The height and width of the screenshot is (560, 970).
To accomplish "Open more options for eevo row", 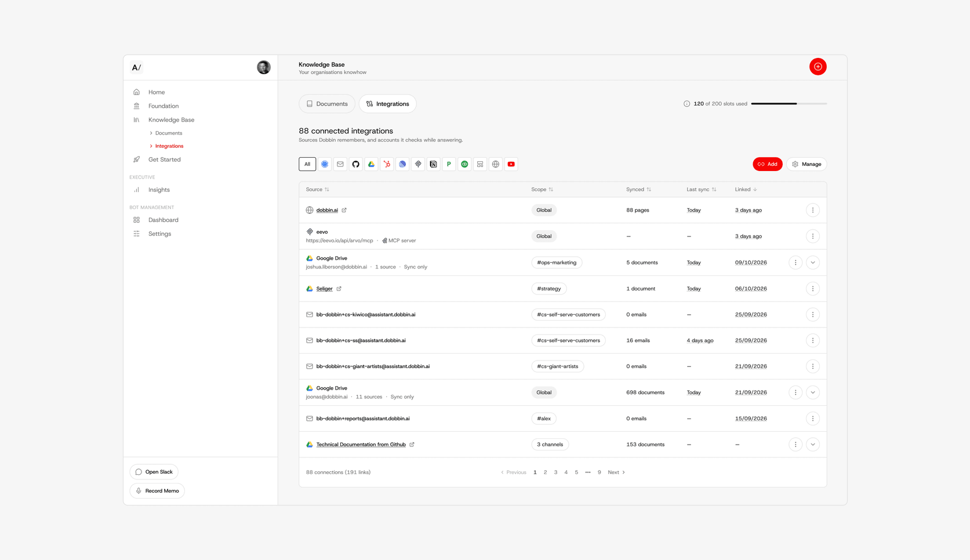I will (x=813, y=236).
